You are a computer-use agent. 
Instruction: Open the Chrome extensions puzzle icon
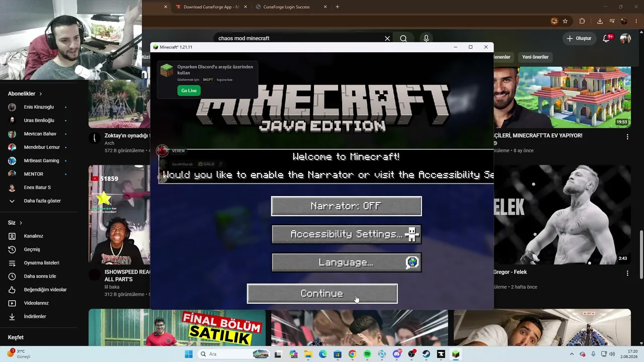(x=582, y=21)
